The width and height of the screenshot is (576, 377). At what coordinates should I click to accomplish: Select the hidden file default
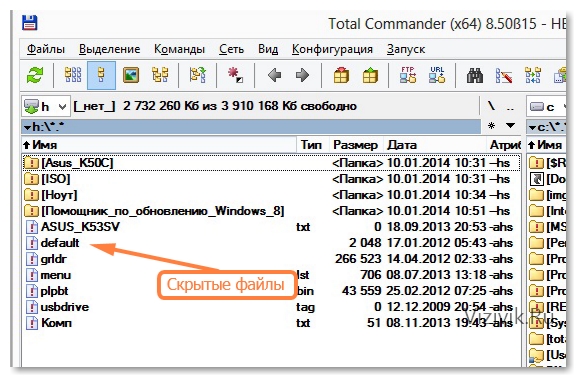coord(60,243)
